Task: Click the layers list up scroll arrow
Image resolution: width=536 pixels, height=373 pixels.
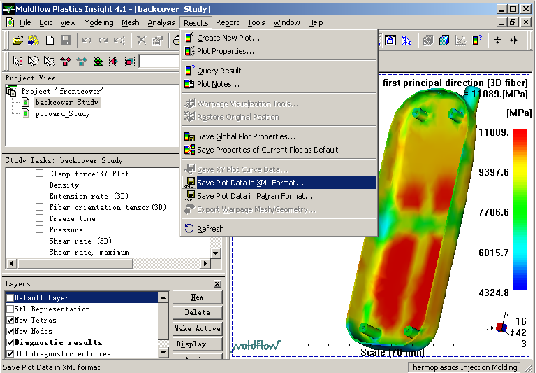Action: tap(163, 297)
